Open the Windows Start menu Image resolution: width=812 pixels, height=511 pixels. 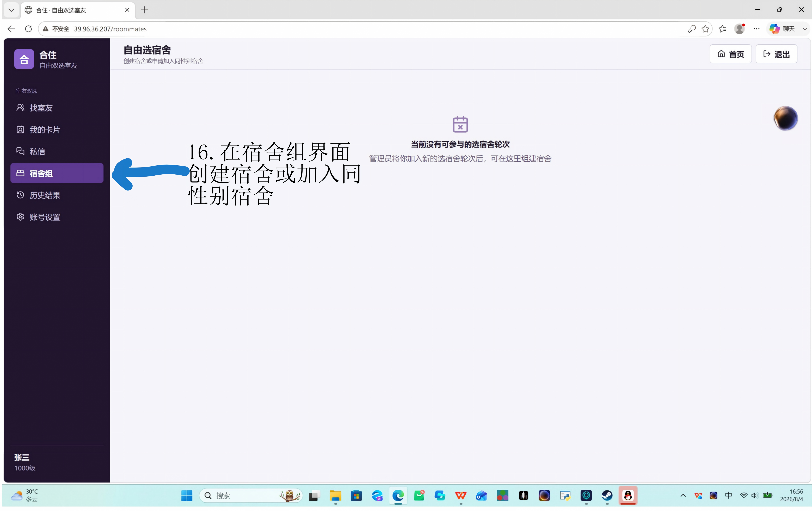point(187,495)
